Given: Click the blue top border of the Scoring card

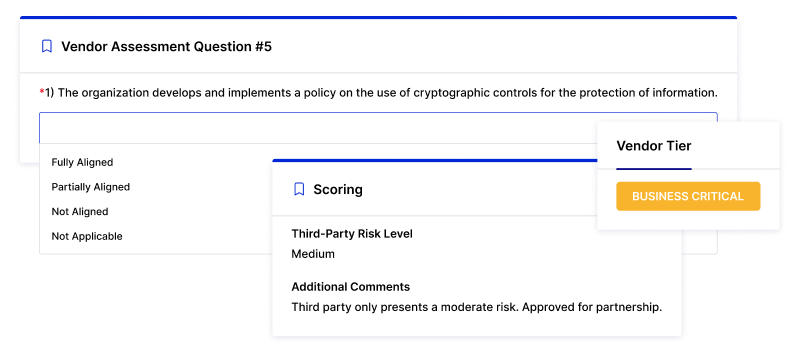Looking at the screenshot, I should (435, 160).
